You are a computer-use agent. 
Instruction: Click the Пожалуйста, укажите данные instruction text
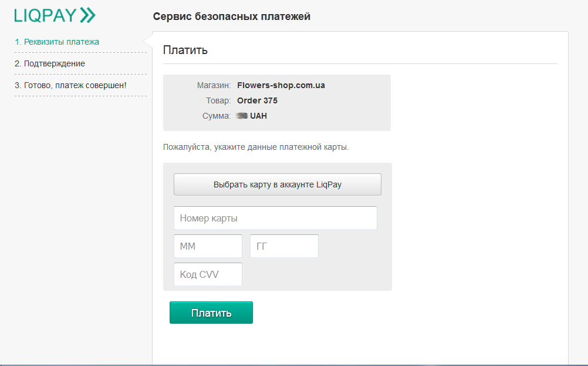(x=256, y=147)
